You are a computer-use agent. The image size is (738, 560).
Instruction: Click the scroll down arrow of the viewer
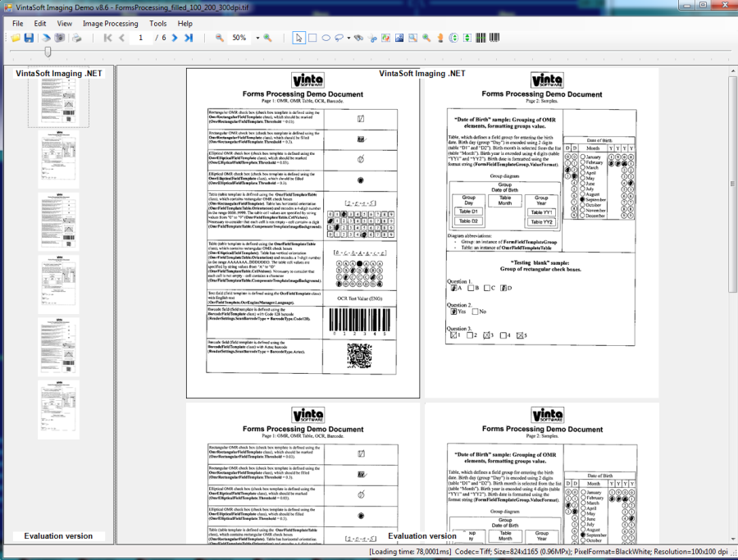point(732,540)
